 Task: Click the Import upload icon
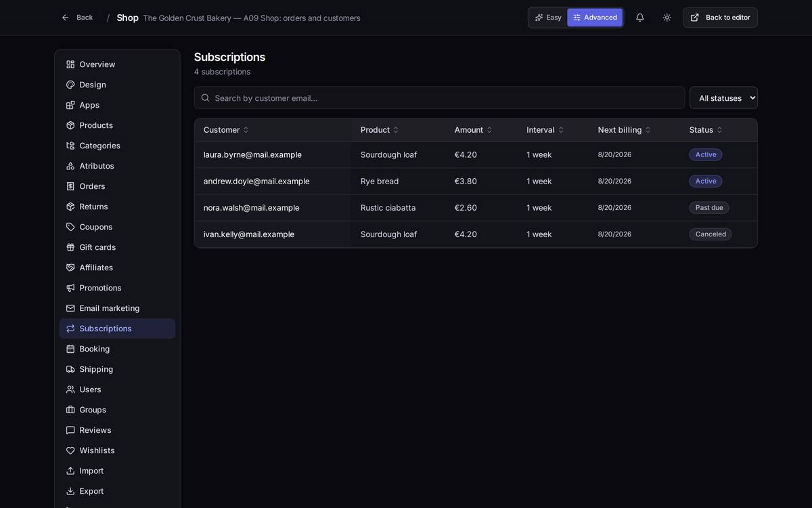click(x=70, y=471)
